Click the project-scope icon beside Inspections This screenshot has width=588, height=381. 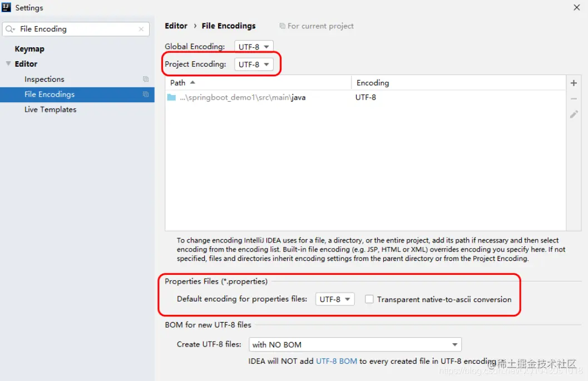[146, 79]
